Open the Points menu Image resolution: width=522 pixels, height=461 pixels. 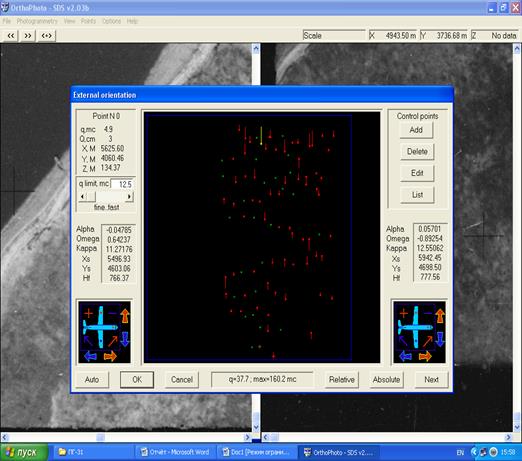[88, 21]
